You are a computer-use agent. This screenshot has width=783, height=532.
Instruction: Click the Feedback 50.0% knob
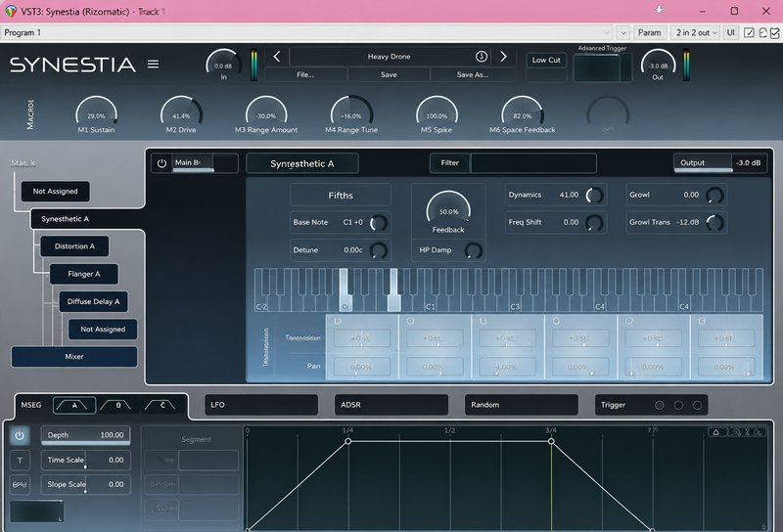(x=448, y=210)
